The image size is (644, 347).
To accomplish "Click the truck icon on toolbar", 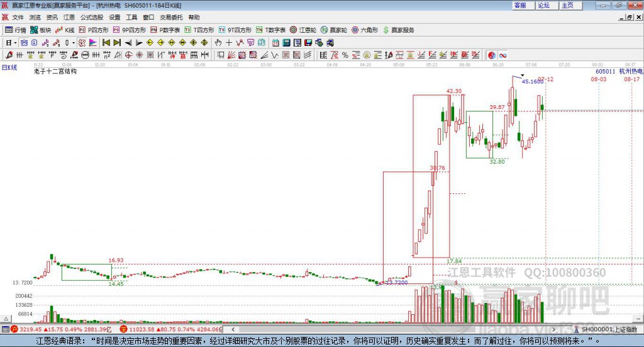I will click(x=330, y=43).
